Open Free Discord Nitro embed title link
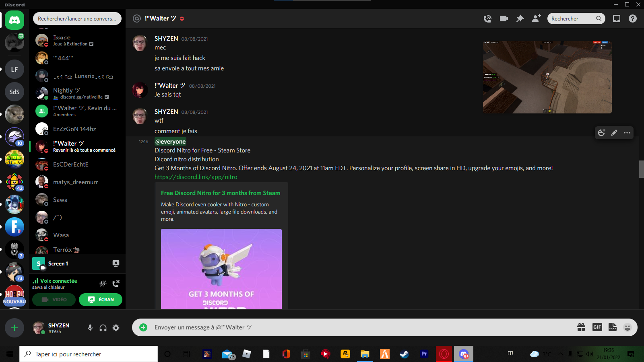 point(221,193)
